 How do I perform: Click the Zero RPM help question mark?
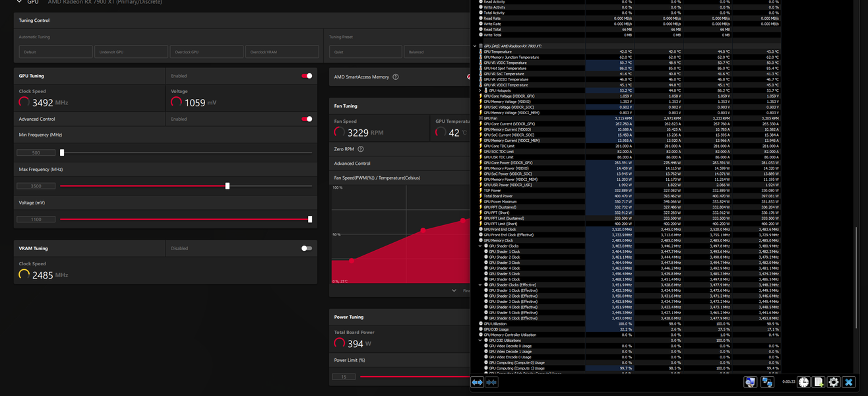361,149
